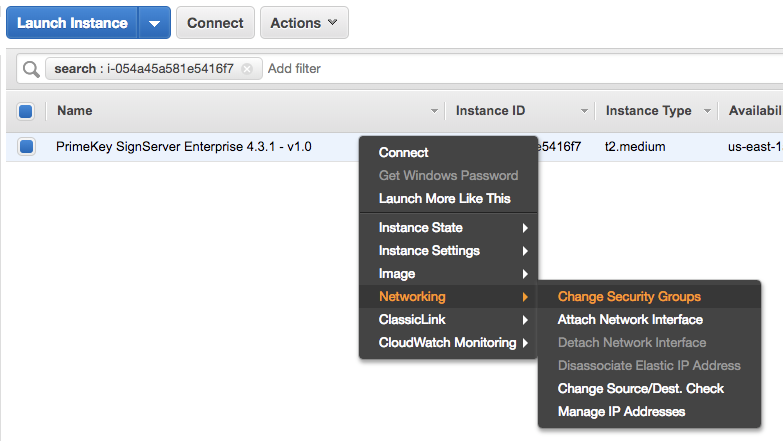Image resolution: width=783 pixels, height=441 pixels.
Task: Expand Instance Settings submenu
Action: 448,251
